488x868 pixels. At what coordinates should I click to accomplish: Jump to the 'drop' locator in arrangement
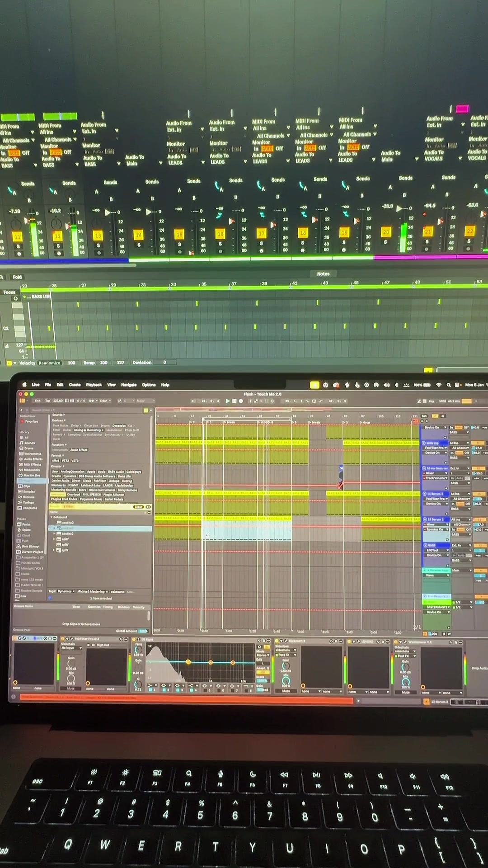coord(366,422)
